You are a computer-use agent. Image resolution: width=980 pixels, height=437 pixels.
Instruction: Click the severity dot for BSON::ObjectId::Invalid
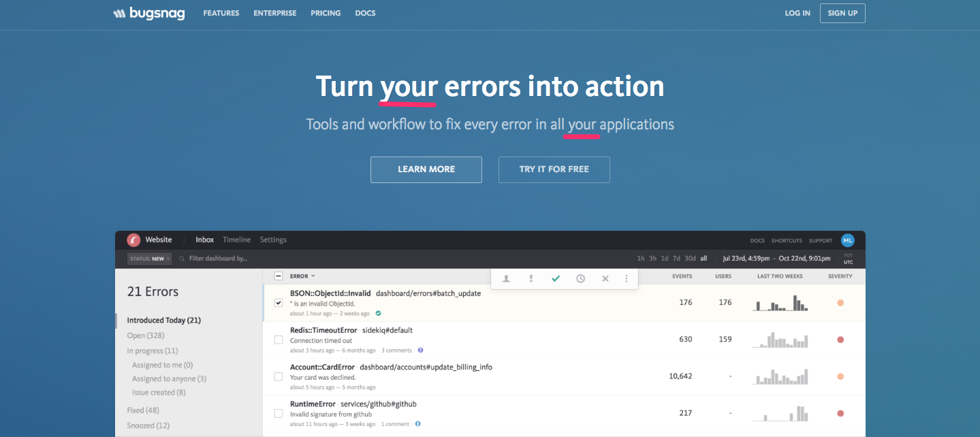pyautogui.click(x=840, y=303)
